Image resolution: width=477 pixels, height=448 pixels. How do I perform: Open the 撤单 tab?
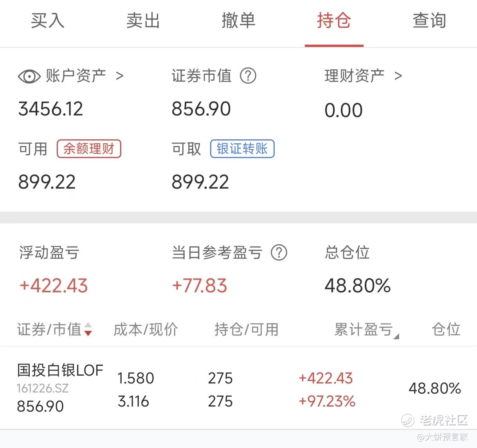[x=238, y=20]
